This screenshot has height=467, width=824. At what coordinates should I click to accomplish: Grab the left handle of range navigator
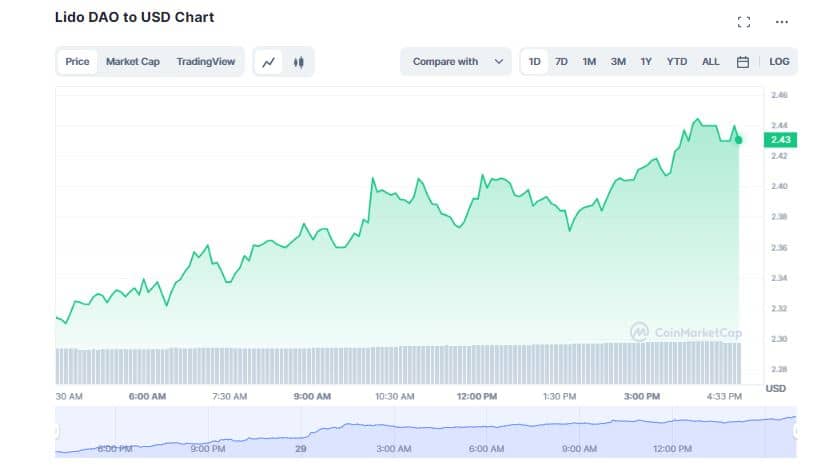click(56, 431)
